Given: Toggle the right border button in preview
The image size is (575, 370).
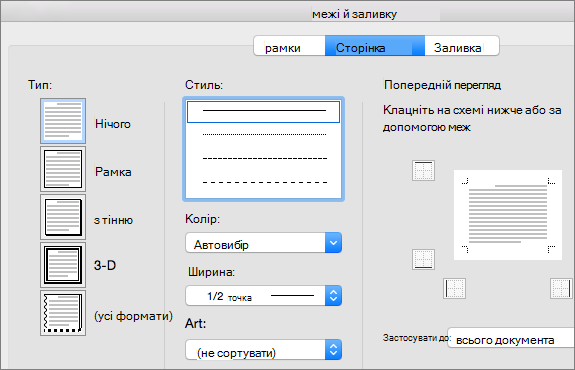Looking at the screenshot, I should point(561,288).
